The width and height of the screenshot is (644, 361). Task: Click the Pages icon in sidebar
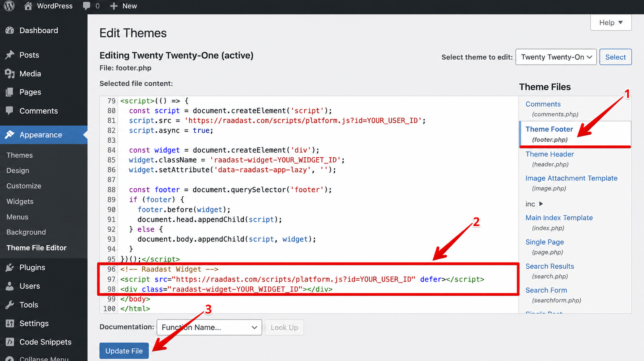coord(10,92)
